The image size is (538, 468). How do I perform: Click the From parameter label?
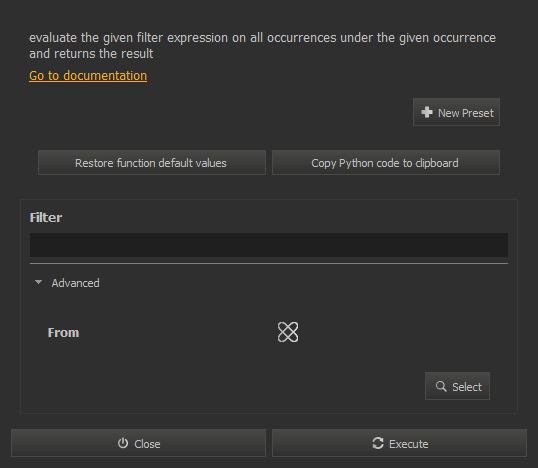point(63,332)
